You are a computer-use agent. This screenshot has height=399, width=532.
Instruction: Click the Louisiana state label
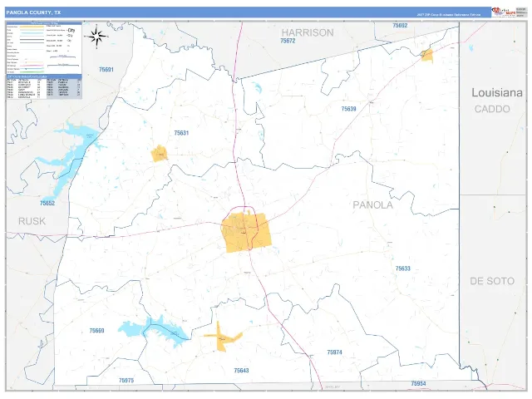pyautogui.click(x=497, y=92)
